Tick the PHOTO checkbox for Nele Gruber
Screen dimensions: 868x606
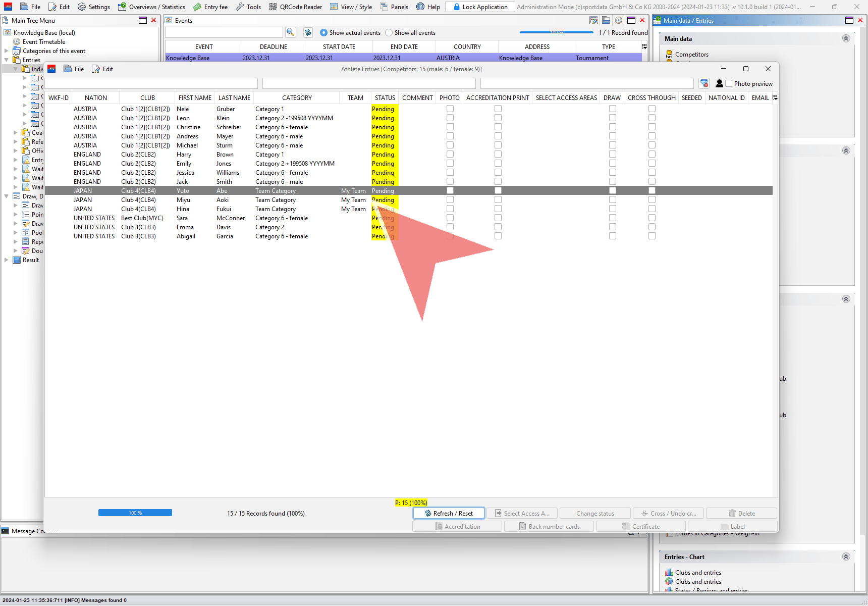point(450,109)
